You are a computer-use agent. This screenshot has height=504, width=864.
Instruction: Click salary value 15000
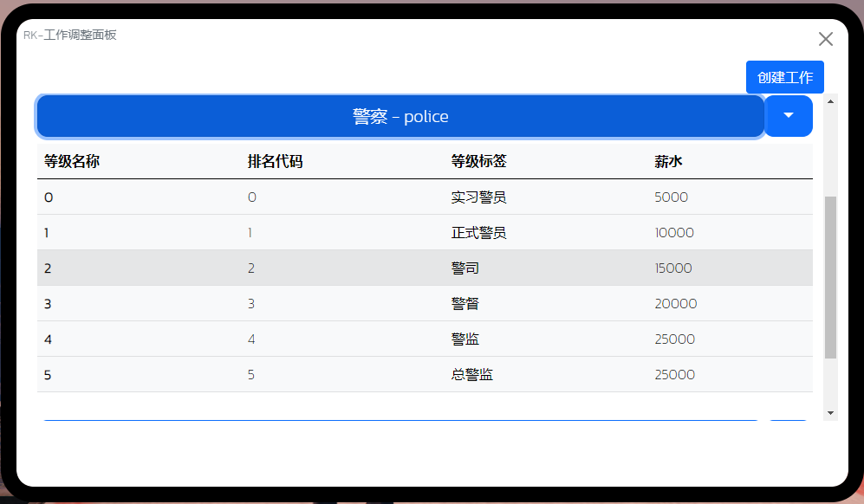(673, 268)
